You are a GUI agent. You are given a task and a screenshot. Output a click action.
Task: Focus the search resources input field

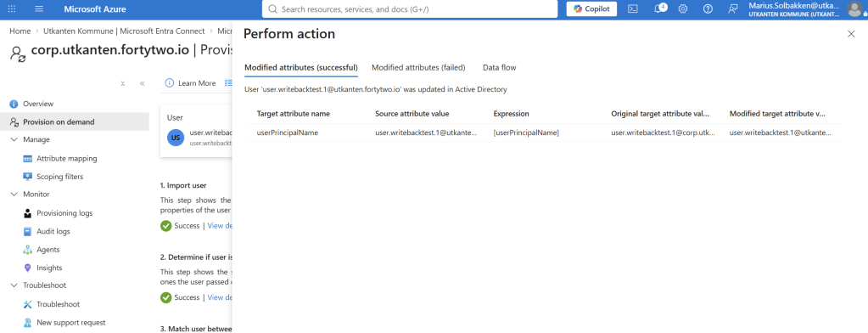pos(410,8)
